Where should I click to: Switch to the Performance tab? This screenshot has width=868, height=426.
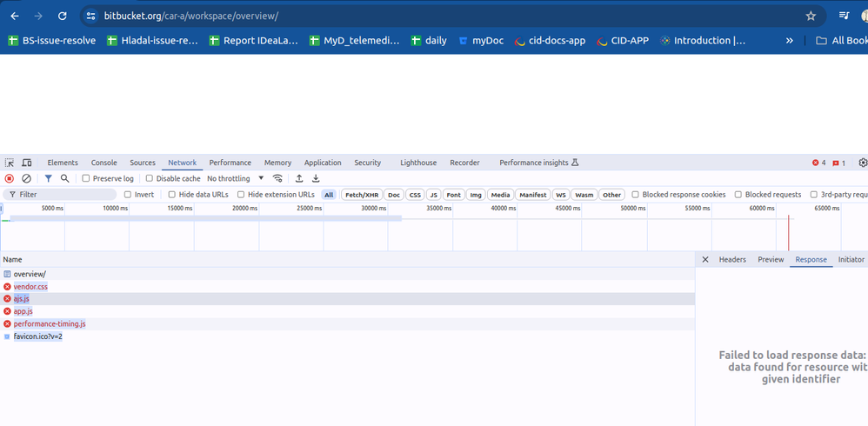tap(230, 163)
